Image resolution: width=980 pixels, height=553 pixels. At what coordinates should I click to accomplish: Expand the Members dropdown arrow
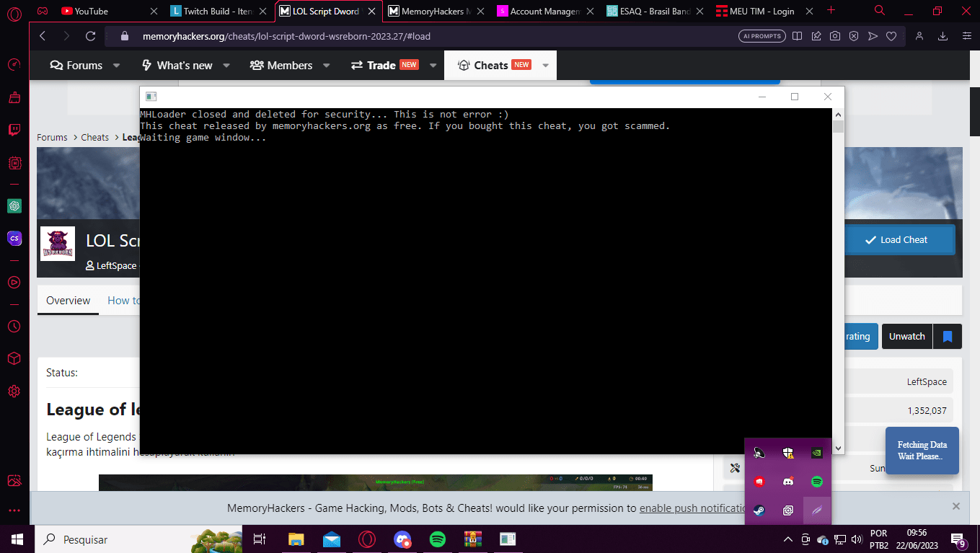pos(326,66)
